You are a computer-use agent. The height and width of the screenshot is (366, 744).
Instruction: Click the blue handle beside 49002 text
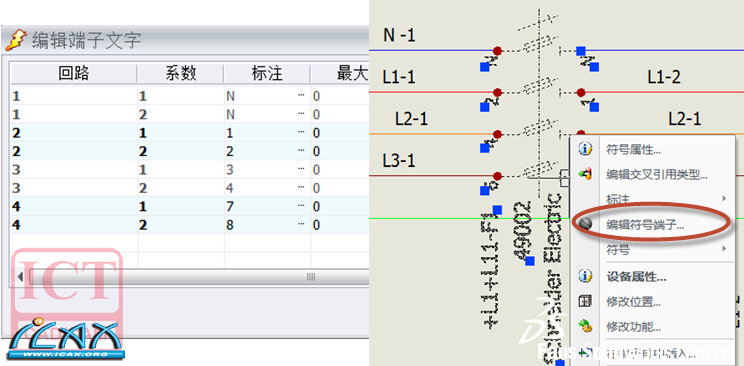(x=530, y=261)
